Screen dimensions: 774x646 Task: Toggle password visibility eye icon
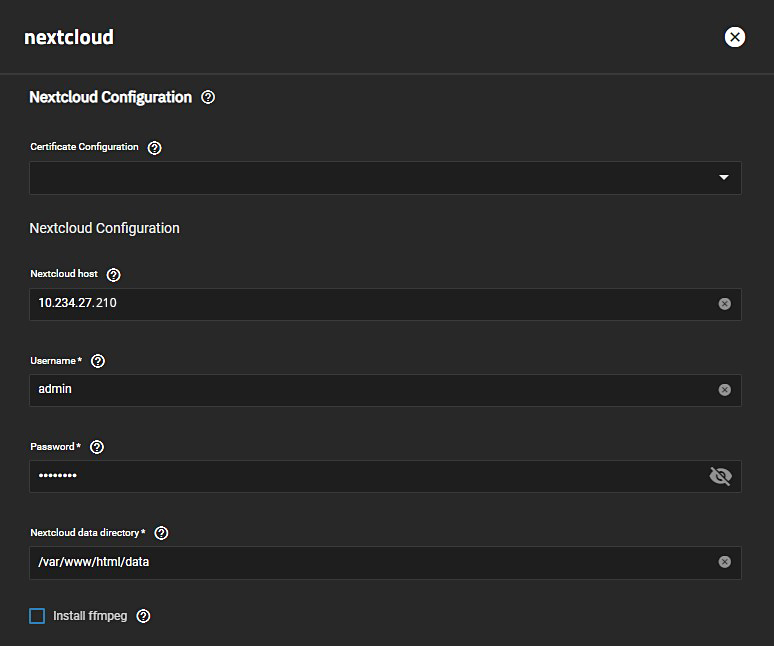tap(720, 476)
